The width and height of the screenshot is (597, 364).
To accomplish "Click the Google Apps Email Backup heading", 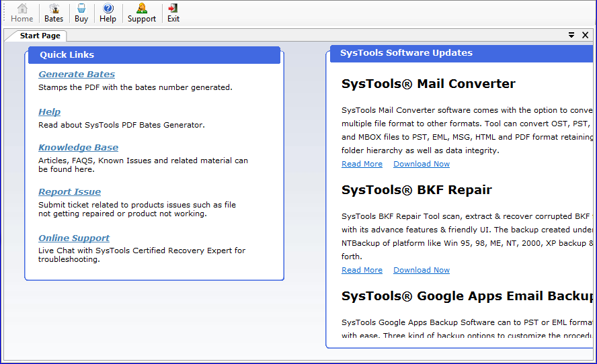I will (467, 296).
